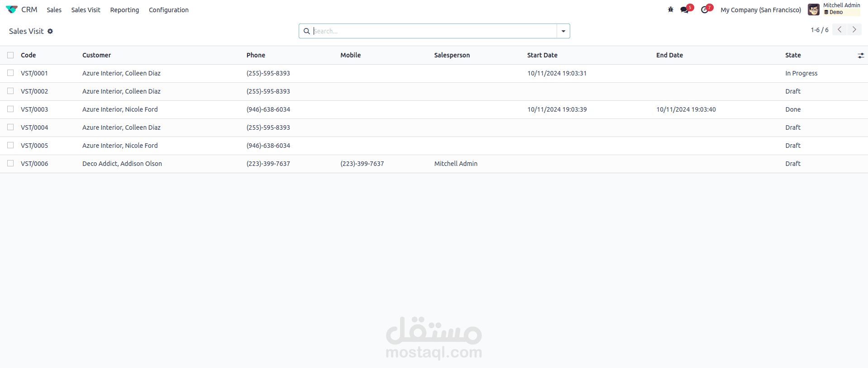
Task: Go to next page of records
Action: 854,29
